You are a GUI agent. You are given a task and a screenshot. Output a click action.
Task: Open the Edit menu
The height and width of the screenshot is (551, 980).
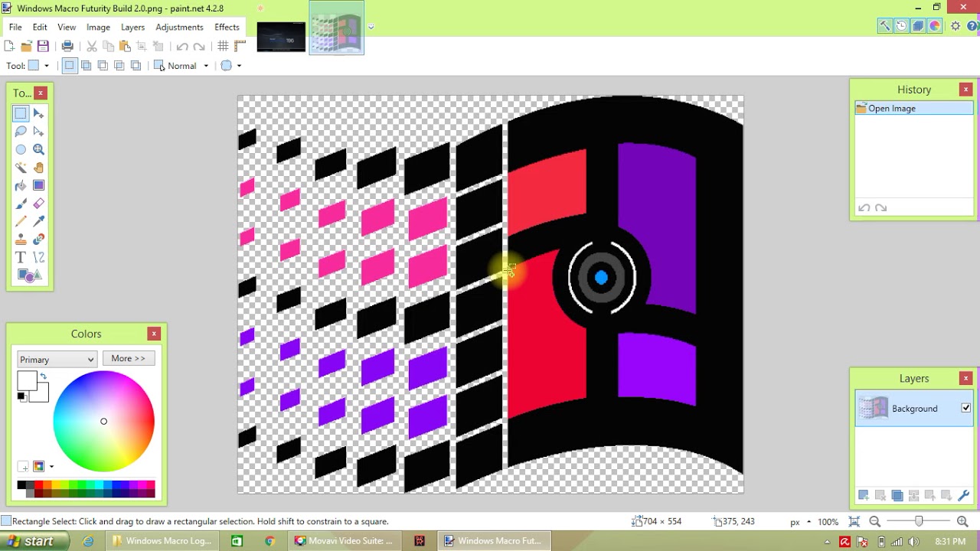pos(40,27)
